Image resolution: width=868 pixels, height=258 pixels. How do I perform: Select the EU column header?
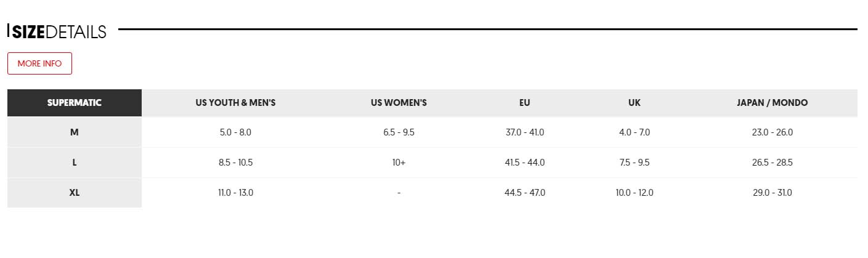pos(524,103)
